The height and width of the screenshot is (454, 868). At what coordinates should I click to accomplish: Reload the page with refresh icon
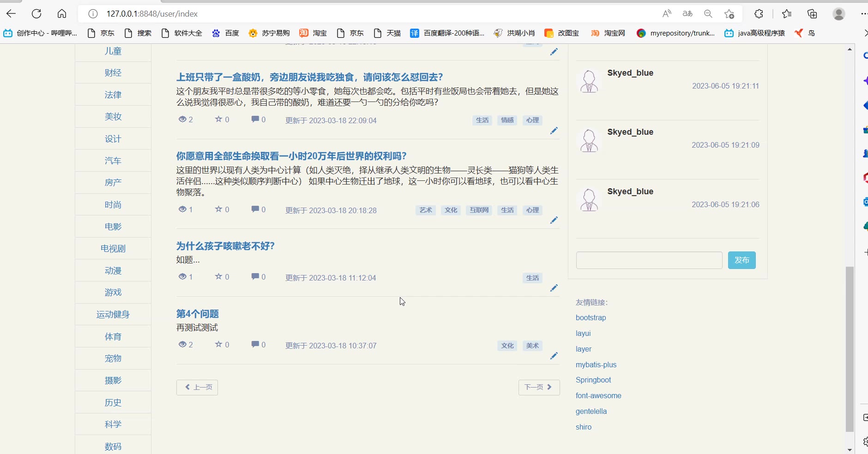[x=36, y=14]
